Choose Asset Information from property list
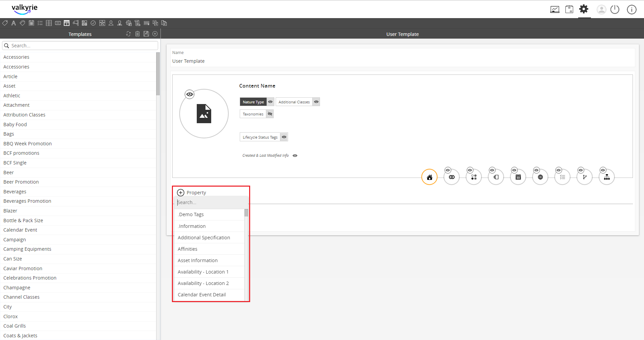The image size is (644, 340). [209, 260]
